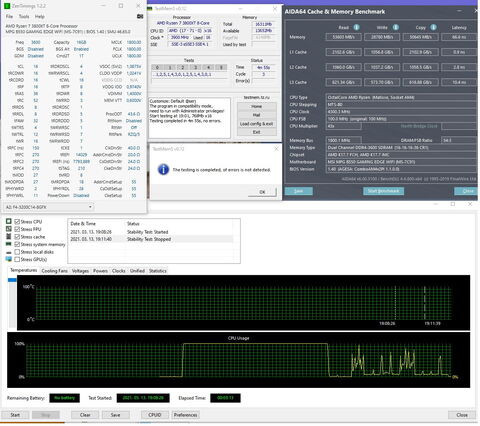Click the Home button in TestMem5
Viewport: 480px width, 426px height.
pyautogui.click(x=257, y=106)
